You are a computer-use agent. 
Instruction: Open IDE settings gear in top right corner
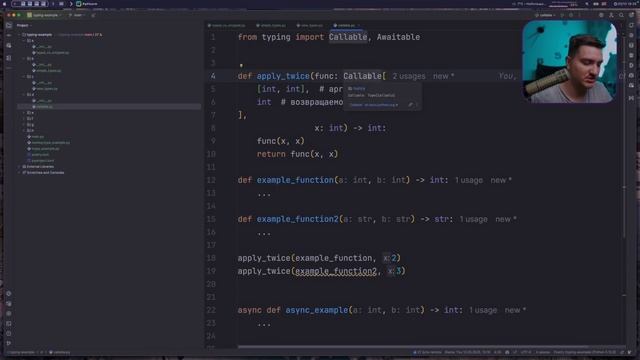[631, 15]
